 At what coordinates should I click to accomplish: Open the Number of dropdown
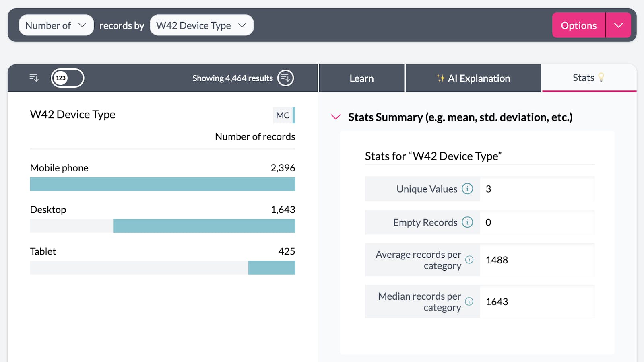point(56,25)
